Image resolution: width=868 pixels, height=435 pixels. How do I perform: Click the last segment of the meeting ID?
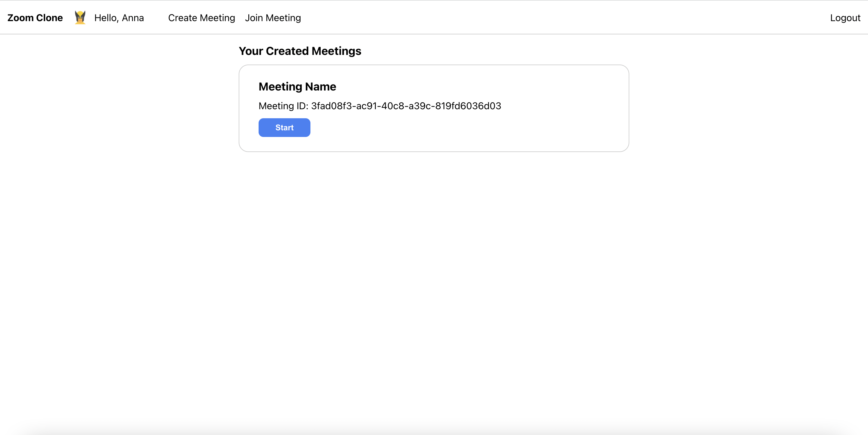(468, 106)
